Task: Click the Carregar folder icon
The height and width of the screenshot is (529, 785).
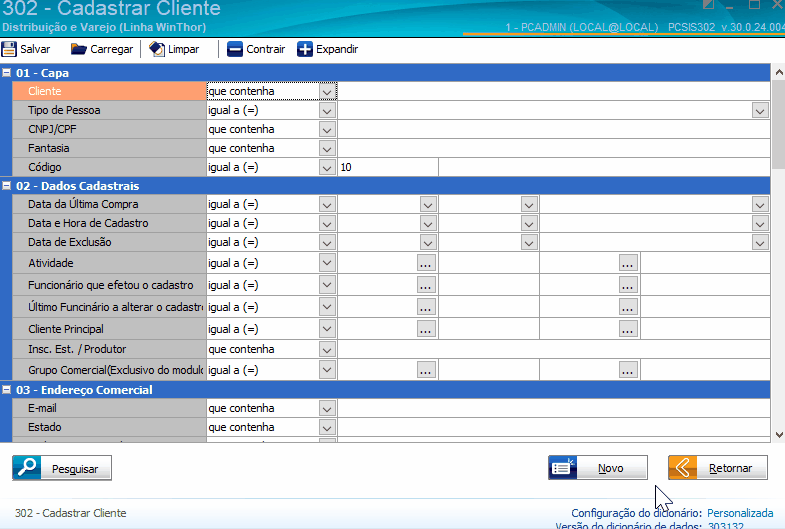Action: point(79,49)
